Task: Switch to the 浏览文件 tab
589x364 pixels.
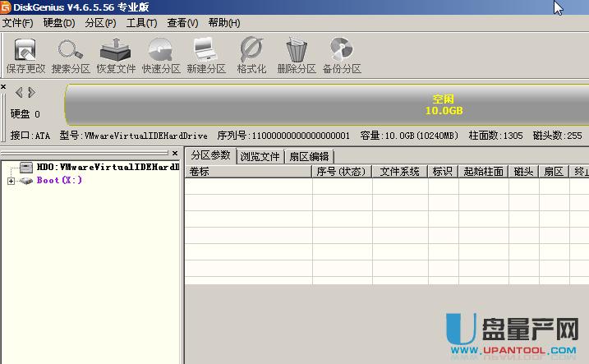Action: [260, 156]
